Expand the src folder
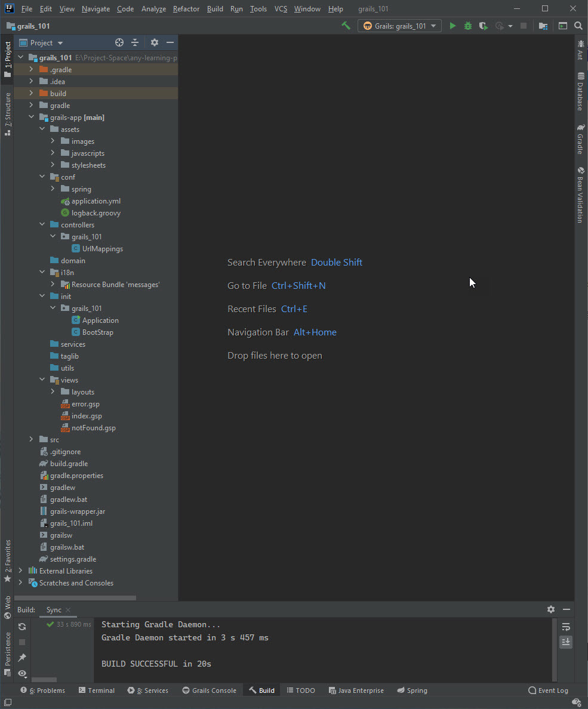This screenshot has width=588, height=709. point(31,439)
